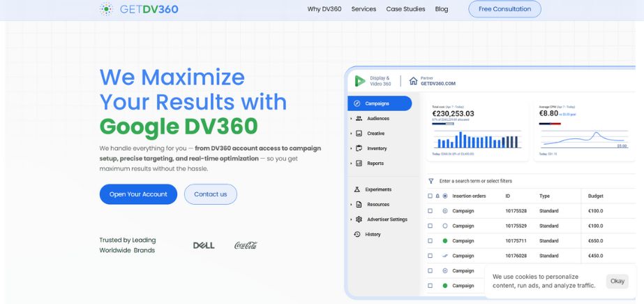The width and height of the screenshot is (644, 304).
Task: Click the Display & Video 360 play logo
Action: [359, 81]
